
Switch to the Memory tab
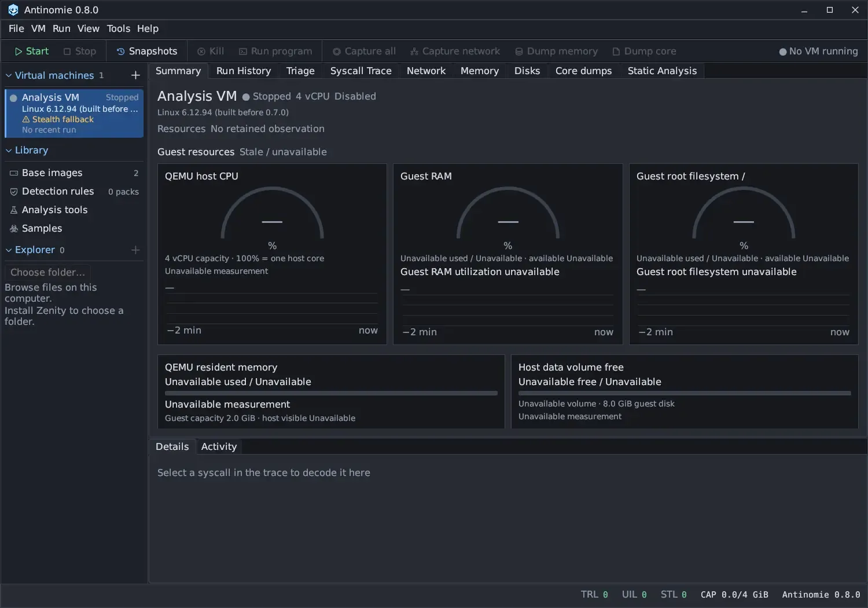(480, 71)
